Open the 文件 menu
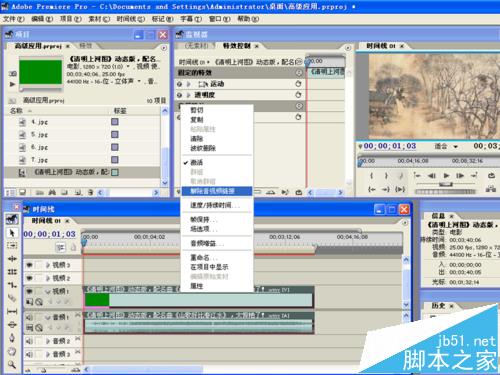 (14, 19)
